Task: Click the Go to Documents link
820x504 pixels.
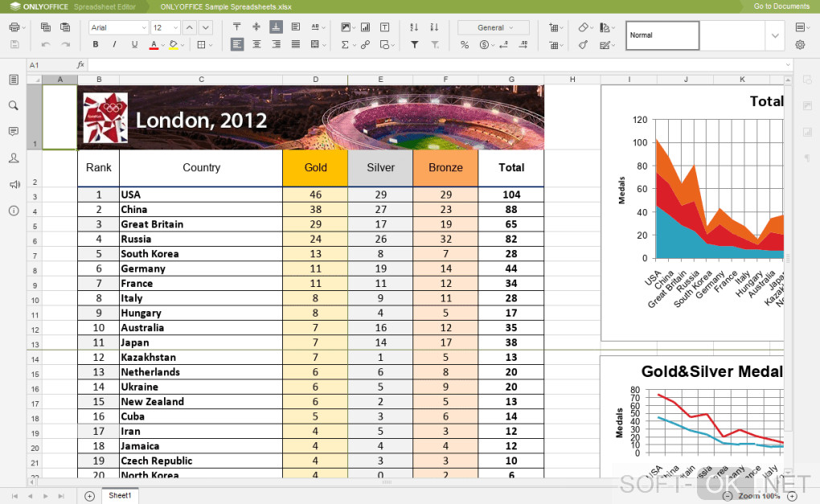Action: [x=781, y=6]
